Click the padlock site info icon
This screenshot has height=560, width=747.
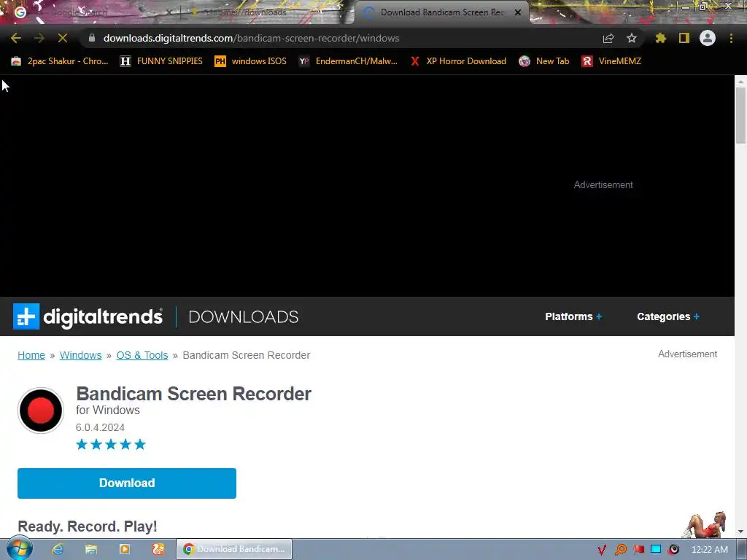tap(92, 38)
